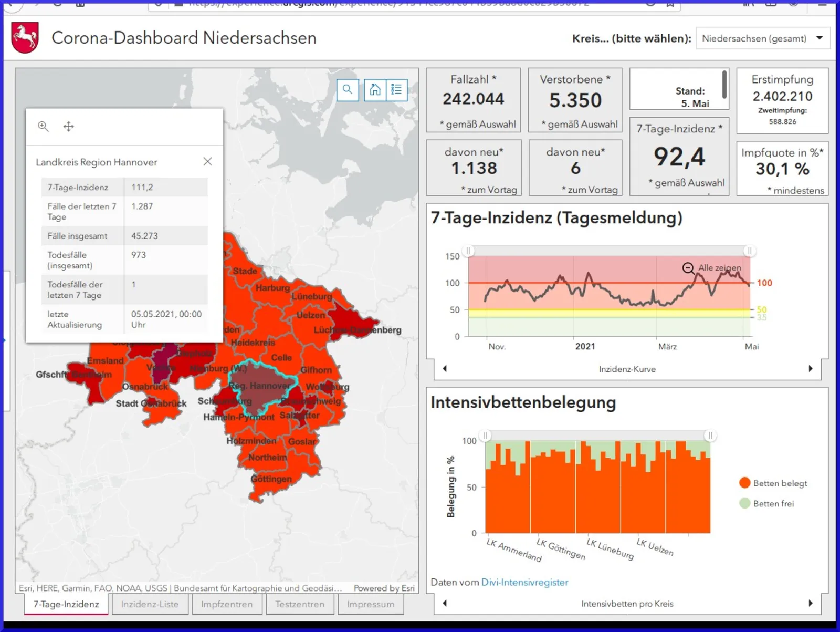Click the popup 7-Tage-Inzidenz value 111,2
Image resolution: width=840 pixels, height=632 pixels.
[x=142, y=187]
